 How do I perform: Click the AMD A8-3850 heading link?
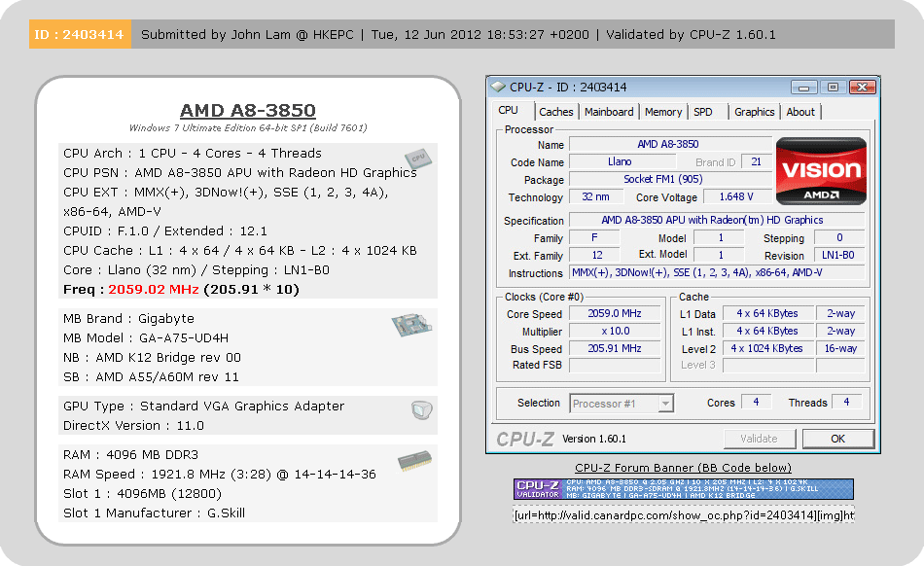click(247, 110)
